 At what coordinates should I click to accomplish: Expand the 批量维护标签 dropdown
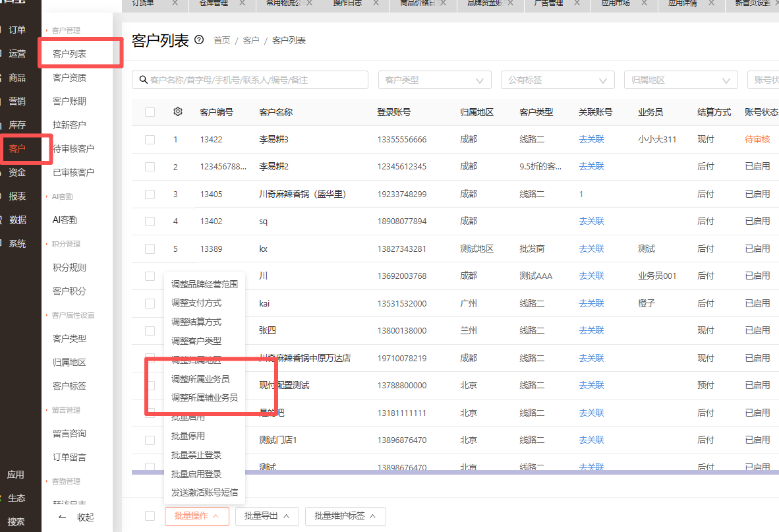click(345, 516)
